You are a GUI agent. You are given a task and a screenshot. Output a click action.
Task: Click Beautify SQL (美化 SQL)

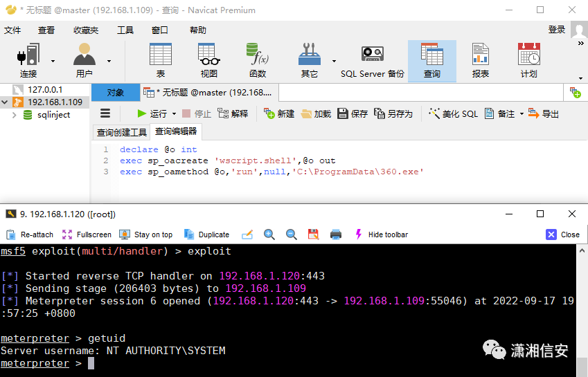point(454,113)
